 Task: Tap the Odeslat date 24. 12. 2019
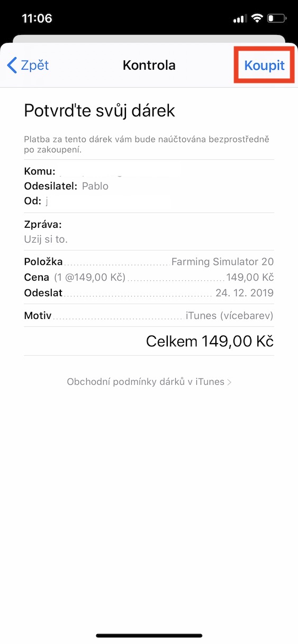coord(245,292)
